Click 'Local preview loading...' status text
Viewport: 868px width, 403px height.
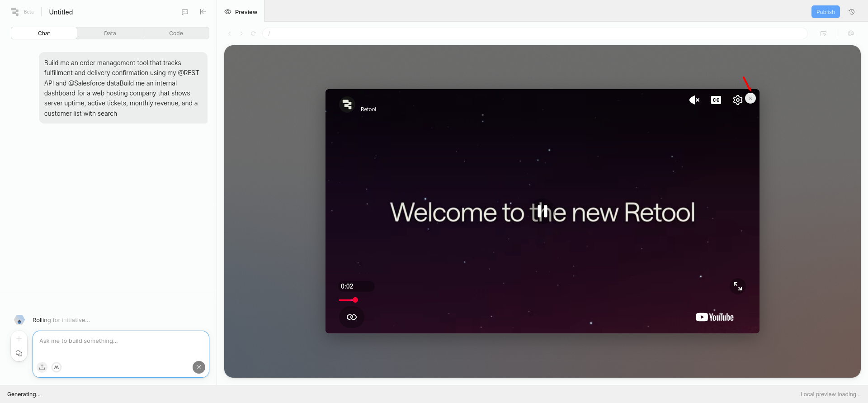pyautogui.click(x=830, y=394)
